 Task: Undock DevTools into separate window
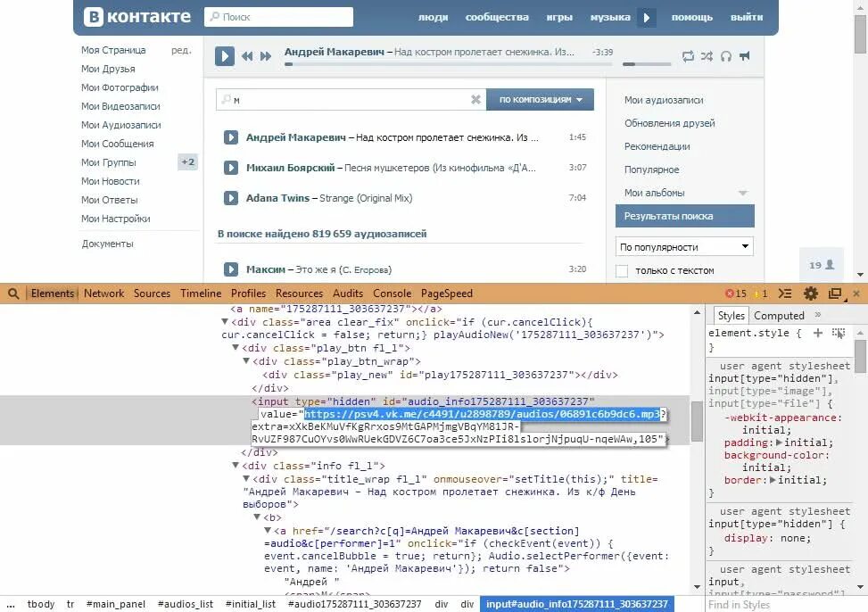(835, 294)
